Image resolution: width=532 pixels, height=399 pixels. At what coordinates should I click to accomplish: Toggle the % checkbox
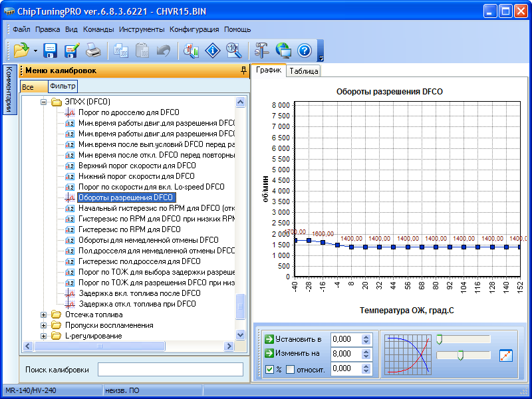(x=269, y=369)
